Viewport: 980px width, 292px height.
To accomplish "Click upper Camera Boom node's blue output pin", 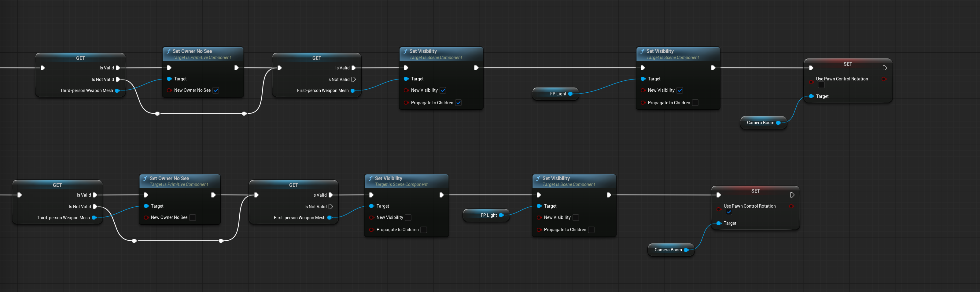I will 778,123.
